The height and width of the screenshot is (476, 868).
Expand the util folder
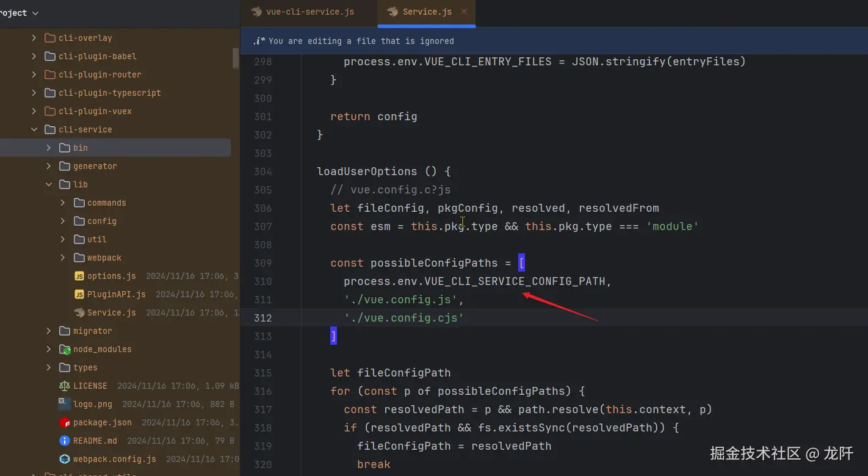pos(63,239)
